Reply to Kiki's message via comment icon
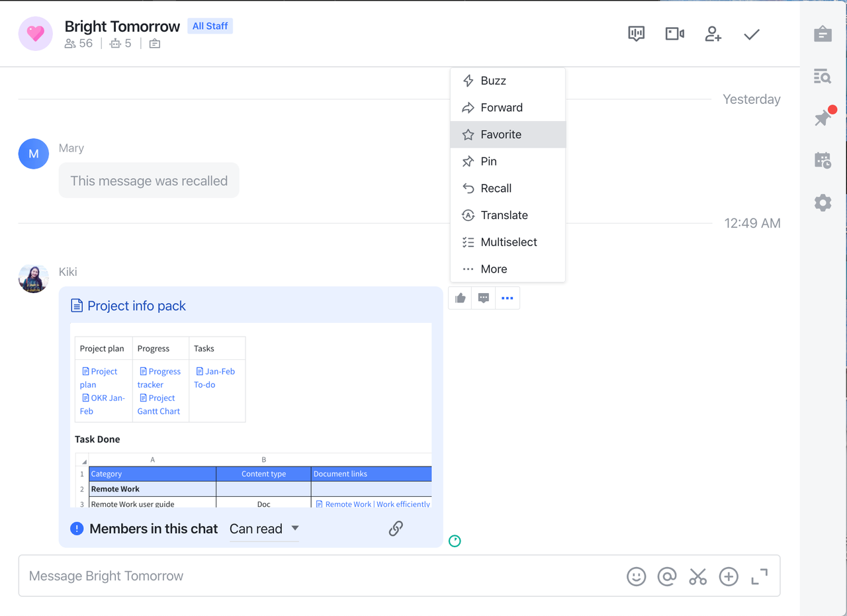This screenshot has width=847, height=616. click(x=484, y=298)
